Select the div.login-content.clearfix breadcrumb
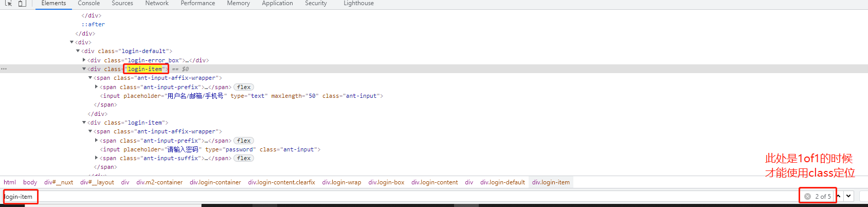 click(281, 182)
